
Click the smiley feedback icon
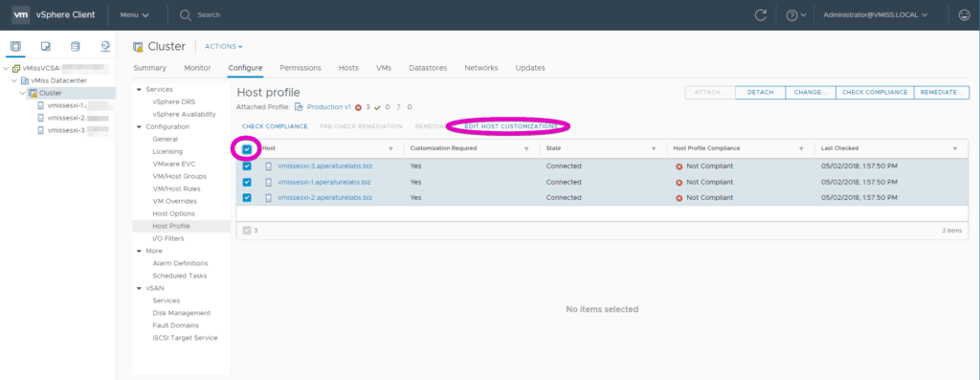point(965,15)
